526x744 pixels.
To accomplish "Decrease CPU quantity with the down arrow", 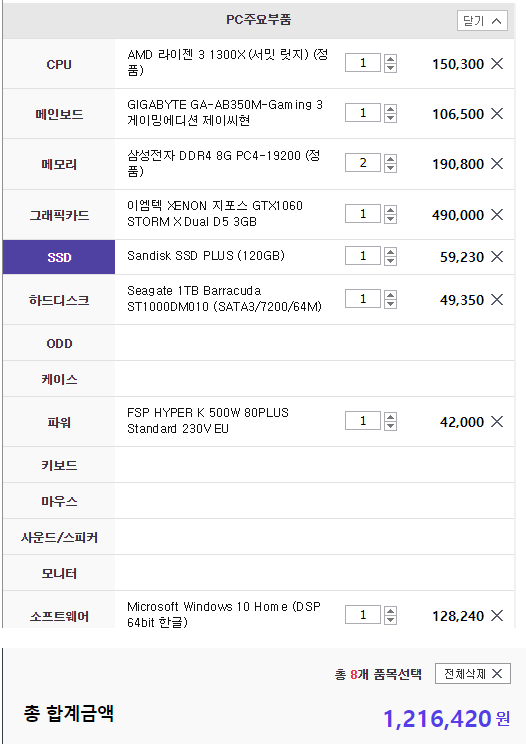I will [390, 68].
